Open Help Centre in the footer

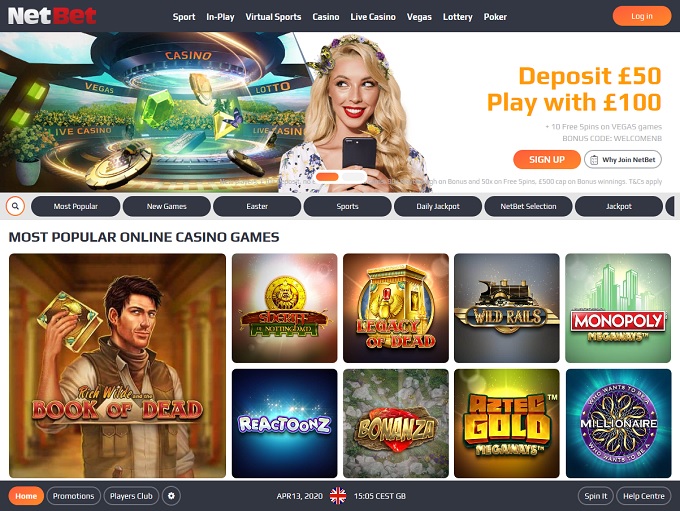pos(644,496)
